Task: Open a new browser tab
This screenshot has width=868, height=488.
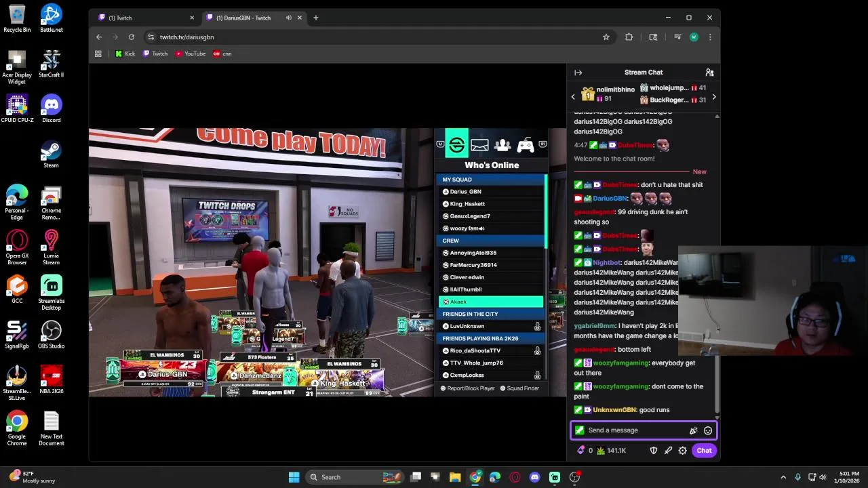Action: tap(315, 18)
